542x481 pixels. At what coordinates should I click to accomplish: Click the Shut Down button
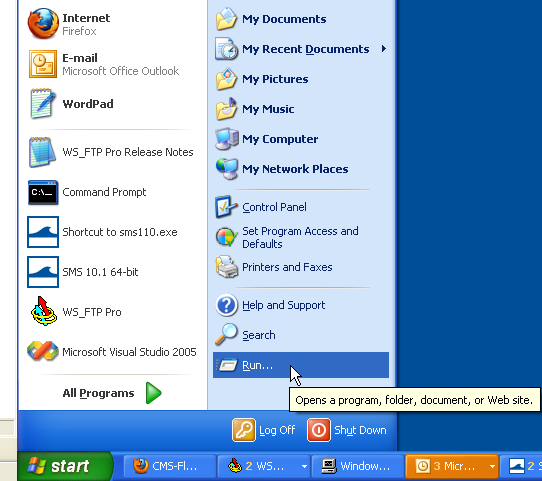coord(347,430)
